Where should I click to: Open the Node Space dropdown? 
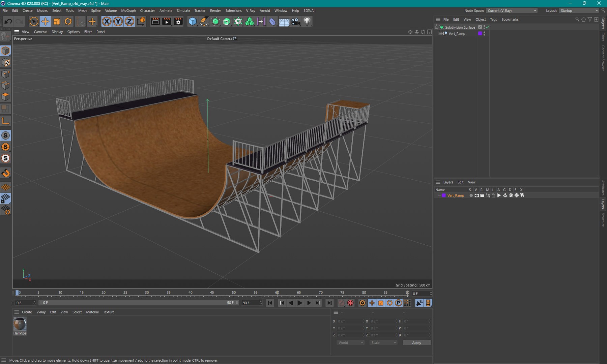512,11
